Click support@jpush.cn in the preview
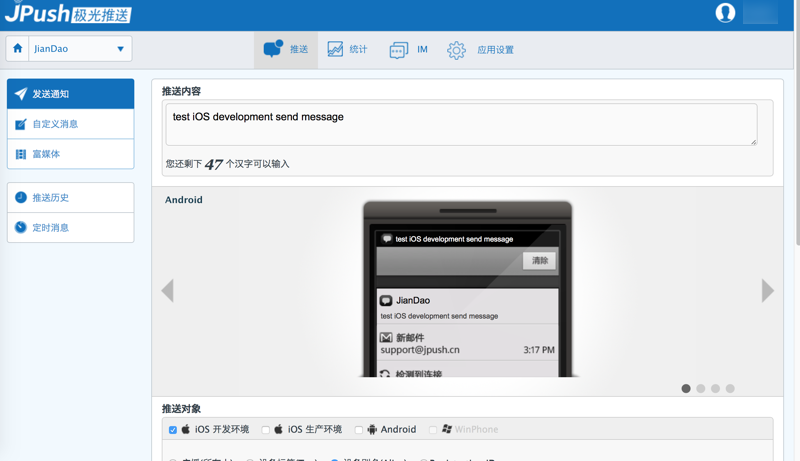 [x=420, y=350]
